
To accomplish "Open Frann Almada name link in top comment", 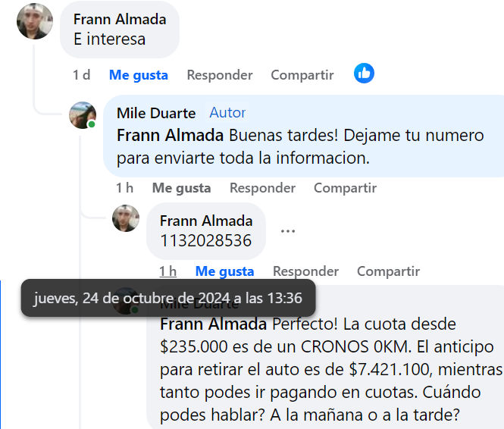I will 120,20.
